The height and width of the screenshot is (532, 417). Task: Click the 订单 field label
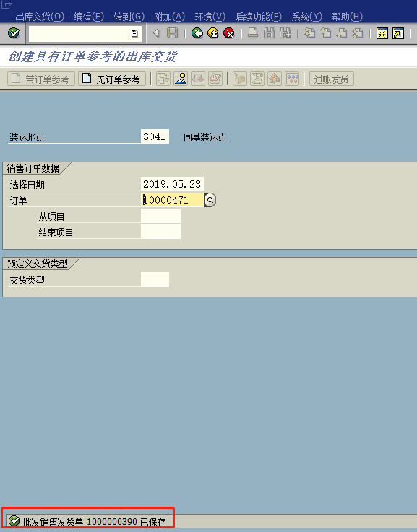(18, 201)
